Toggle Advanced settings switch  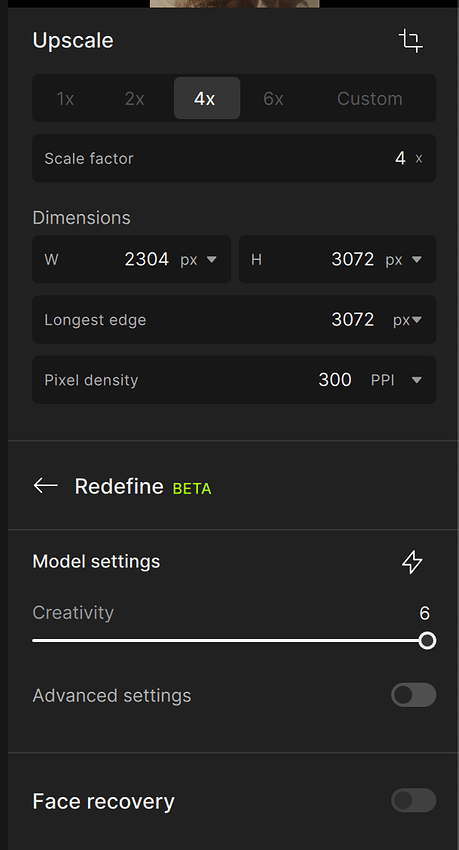[413, 695]
